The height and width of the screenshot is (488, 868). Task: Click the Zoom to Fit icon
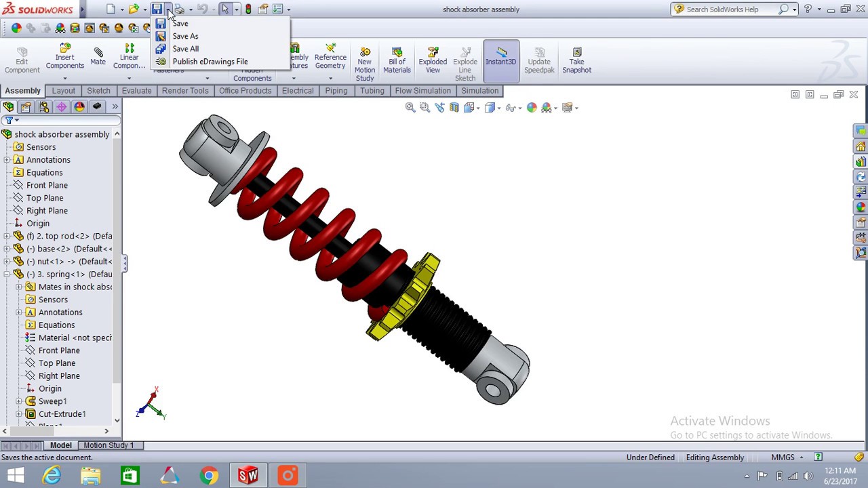point(410,107)
